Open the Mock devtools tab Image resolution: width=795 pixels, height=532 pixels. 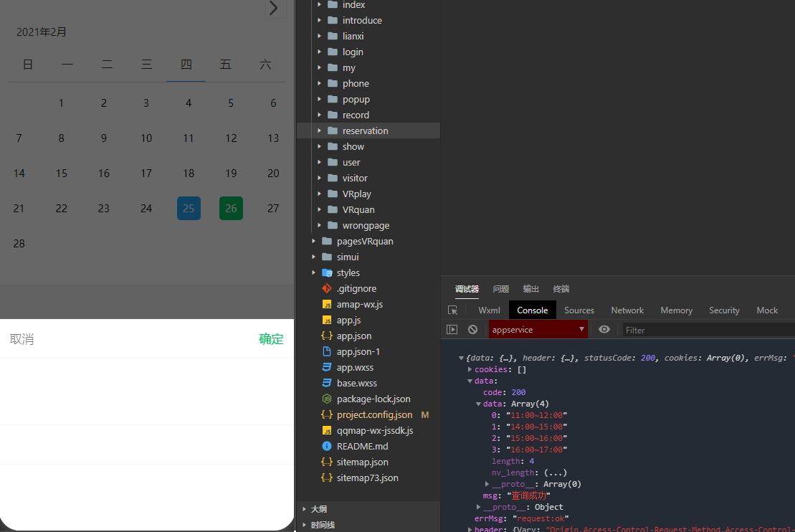pyautogui.click(x=767, y=310)
